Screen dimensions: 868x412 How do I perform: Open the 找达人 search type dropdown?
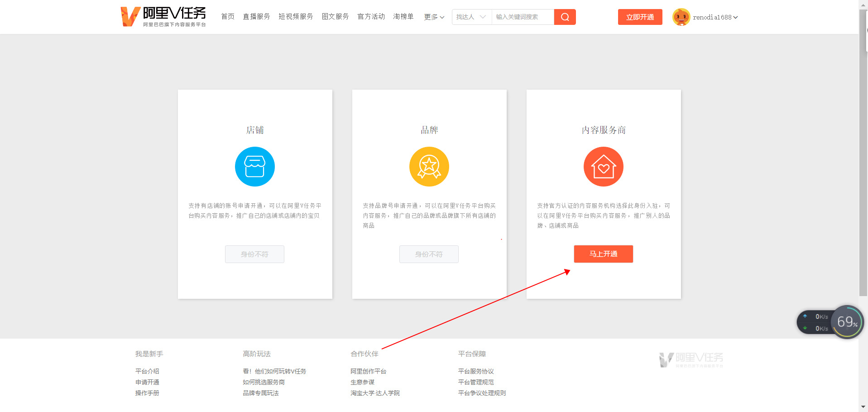[x=471, y=17]
